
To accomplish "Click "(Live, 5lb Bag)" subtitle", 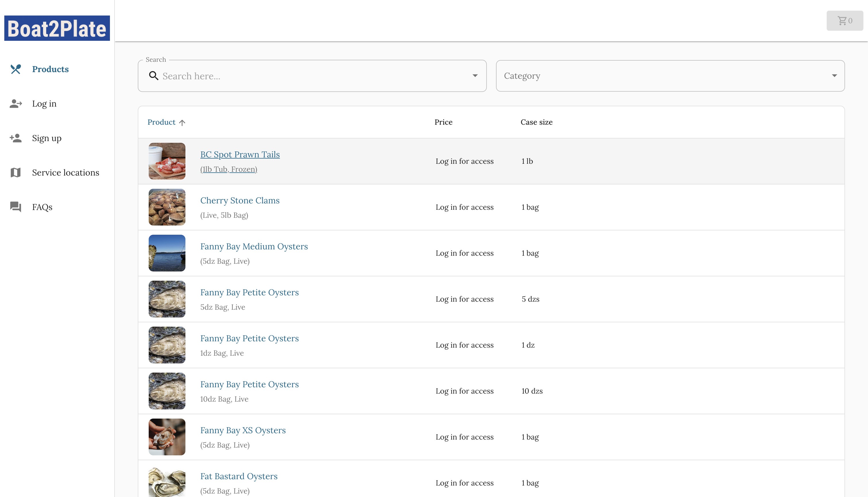I will click(224, 215).
